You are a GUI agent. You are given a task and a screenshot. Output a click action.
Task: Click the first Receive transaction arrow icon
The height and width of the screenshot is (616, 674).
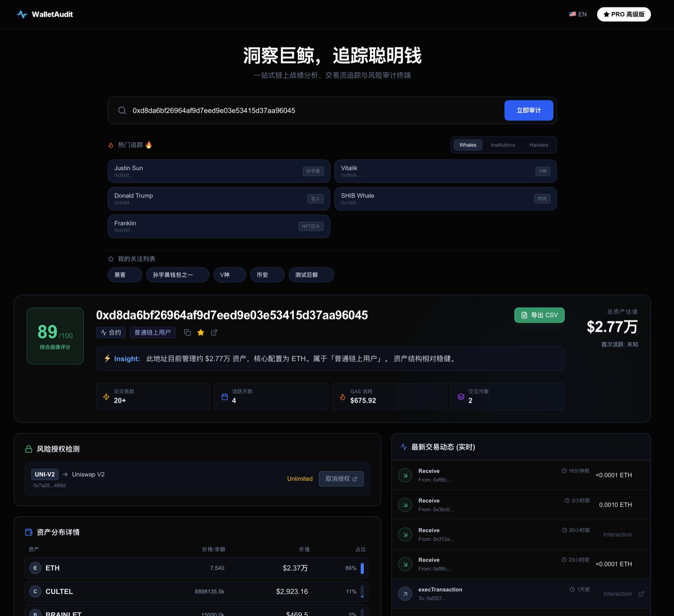click(x=405, y=475)
